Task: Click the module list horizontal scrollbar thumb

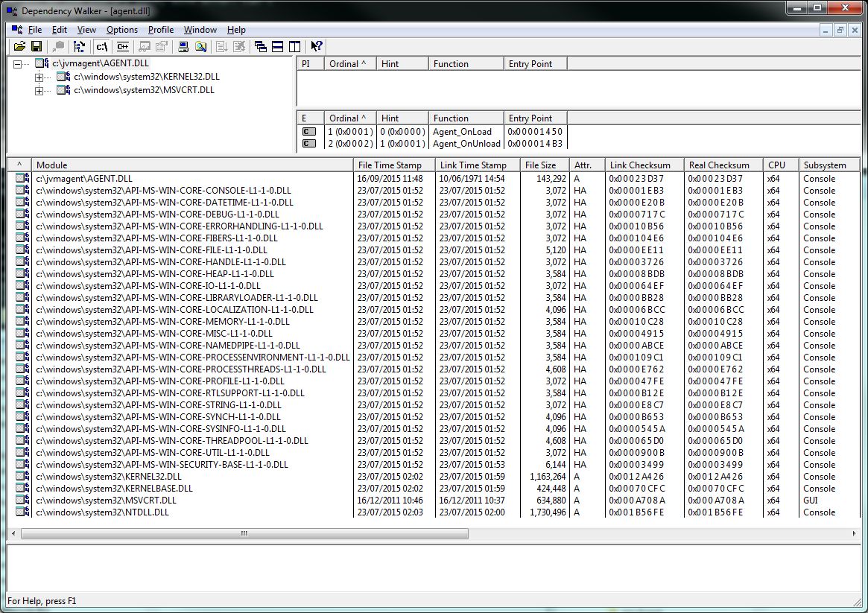Action: 244,533
